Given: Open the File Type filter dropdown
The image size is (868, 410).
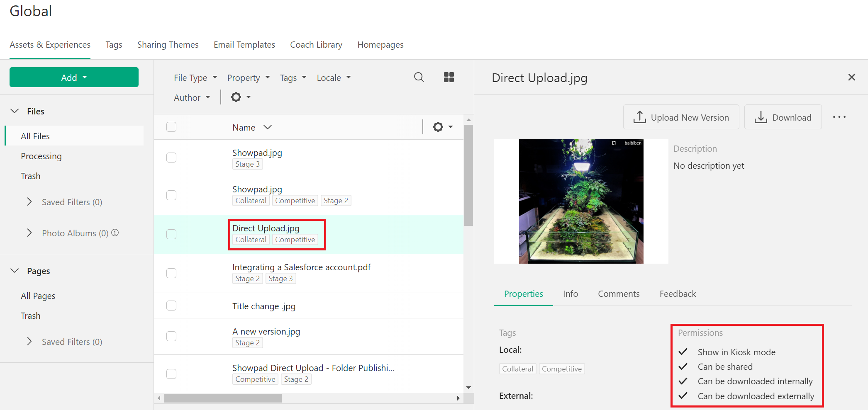Looking at the screenshot, I should tap(195, 78).
